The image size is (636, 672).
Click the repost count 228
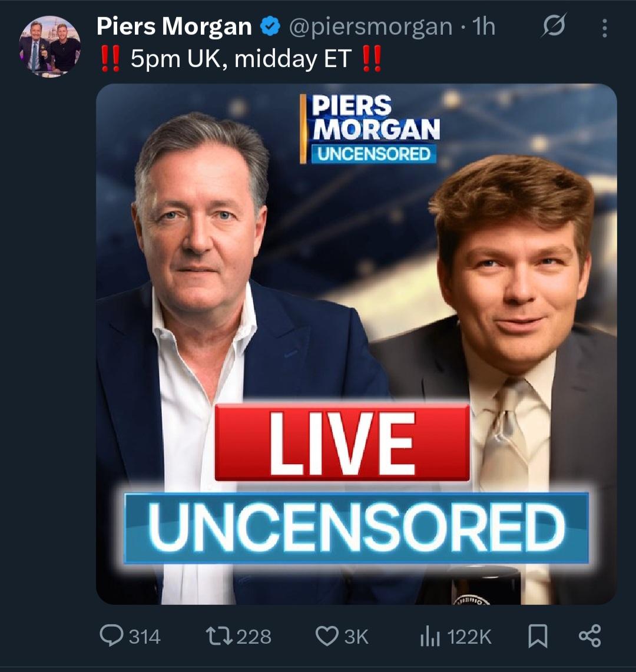click(254, 637)
